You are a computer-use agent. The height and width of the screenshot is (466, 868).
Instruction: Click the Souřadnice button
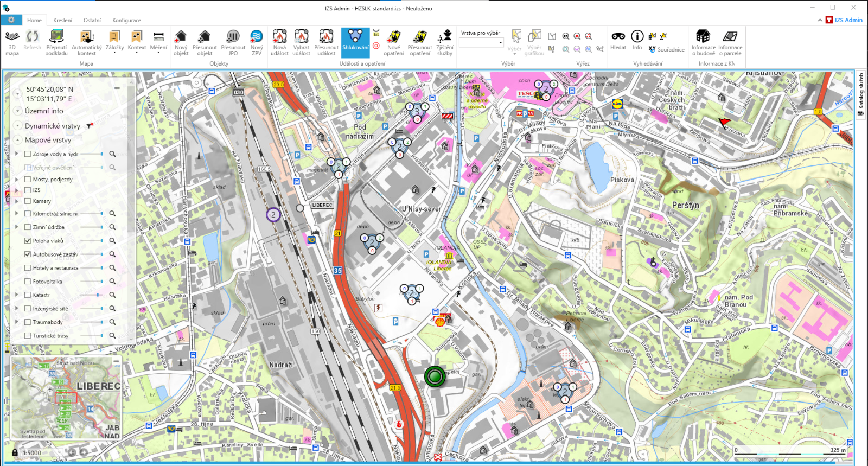666,49
